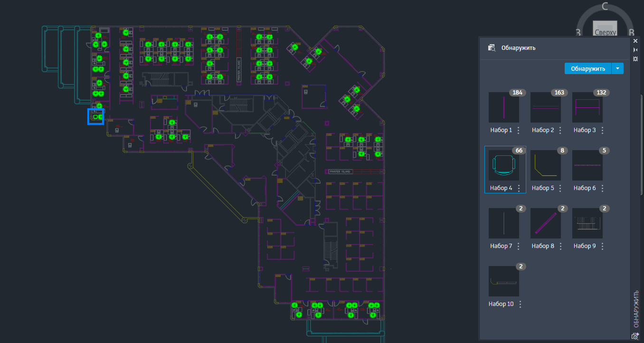Open the three-dot options icon for Набор 3
This screenshot has height=343, width=644.
602,130
